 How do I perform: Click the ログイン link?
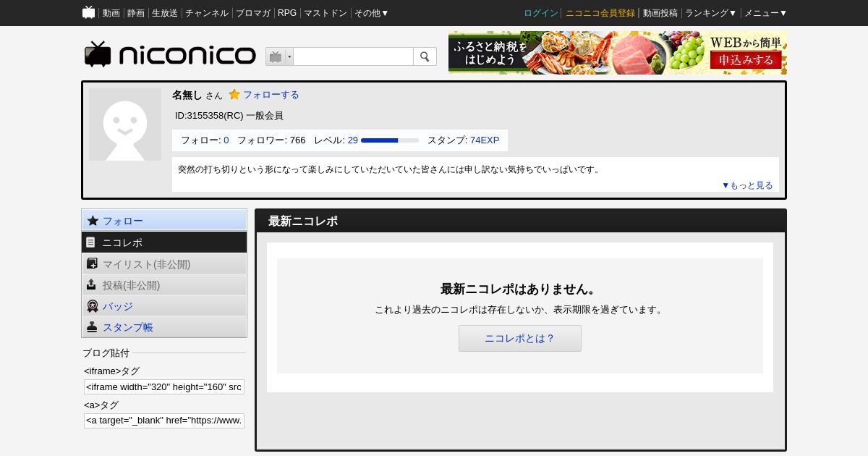541,13
